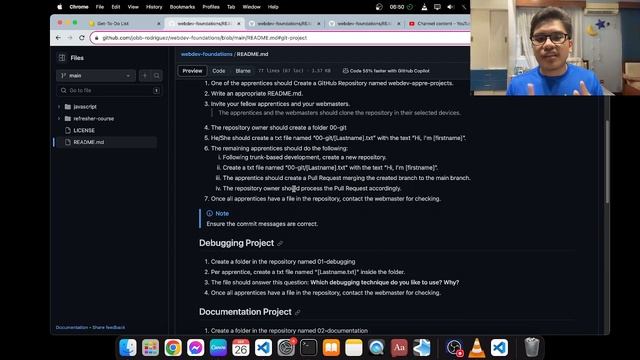Open Dictionary from the dock
The width and height of the screenshot is (640, 360).
399,348
